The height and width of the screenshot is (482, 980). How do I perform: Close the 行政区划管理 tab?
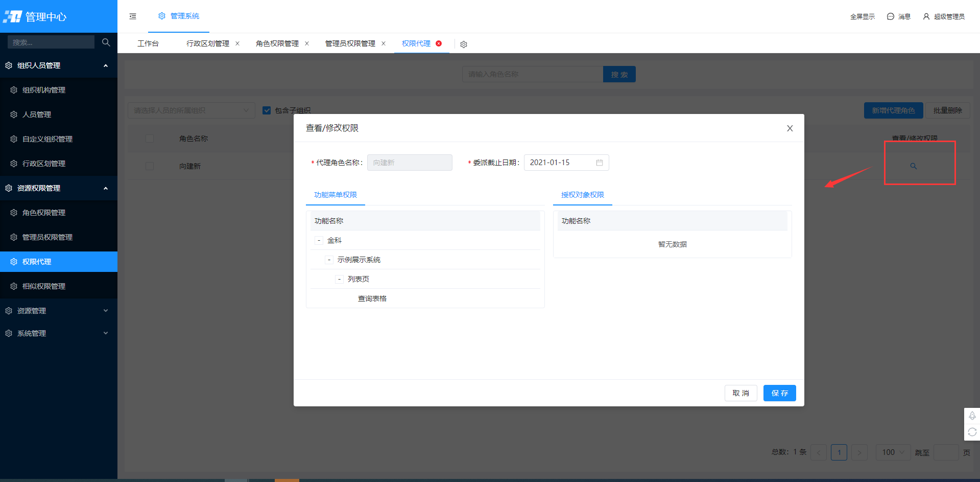(x=237, y=43)
